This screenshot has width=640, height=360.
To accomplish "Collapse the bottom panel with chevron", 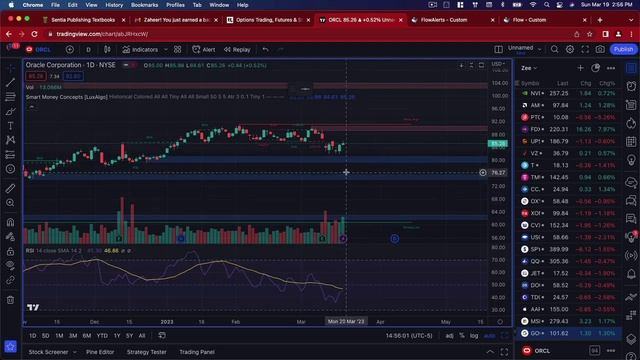I will pyautogui.click(x=490, y=352).
